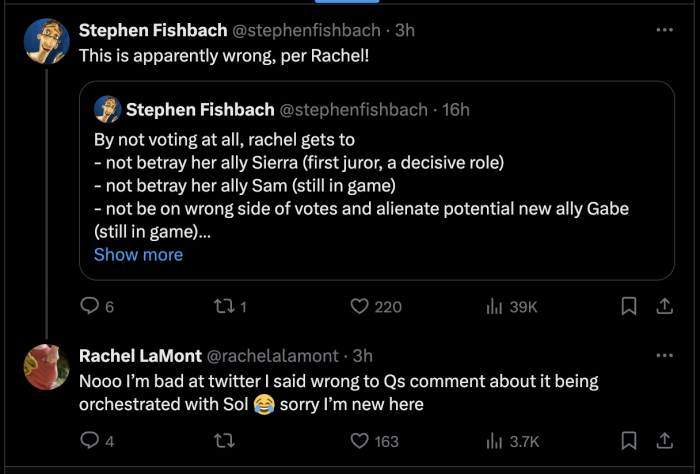700x474 pixels.
Task: Bookmark Stephen Fishbach's tweet
Action: pyautogui.click(x=629, y=306)
